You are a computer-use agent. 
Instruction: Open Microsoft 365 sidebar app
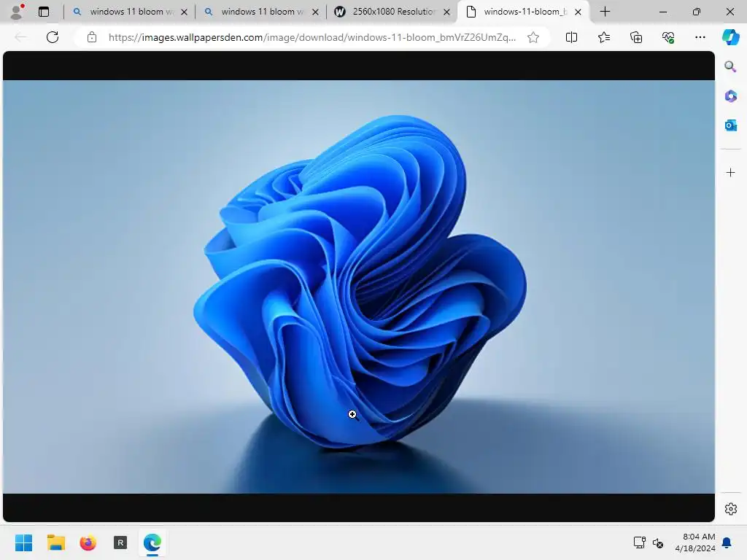730,96
